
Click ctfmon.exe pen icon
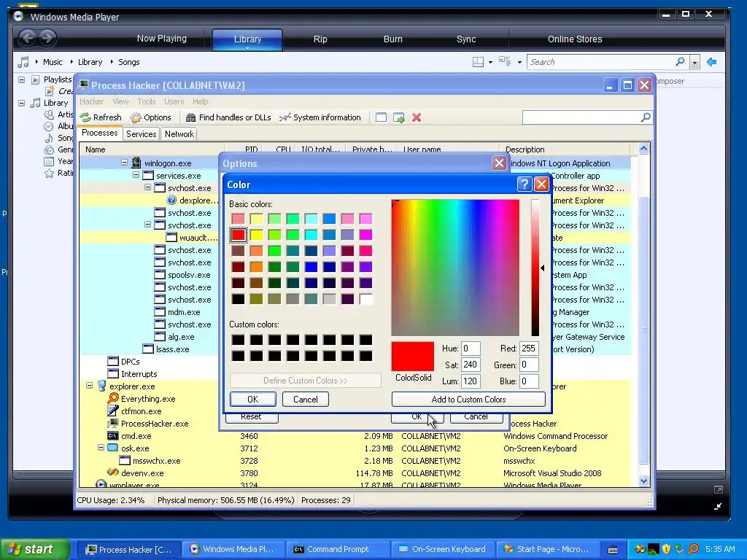pos(113,411)
